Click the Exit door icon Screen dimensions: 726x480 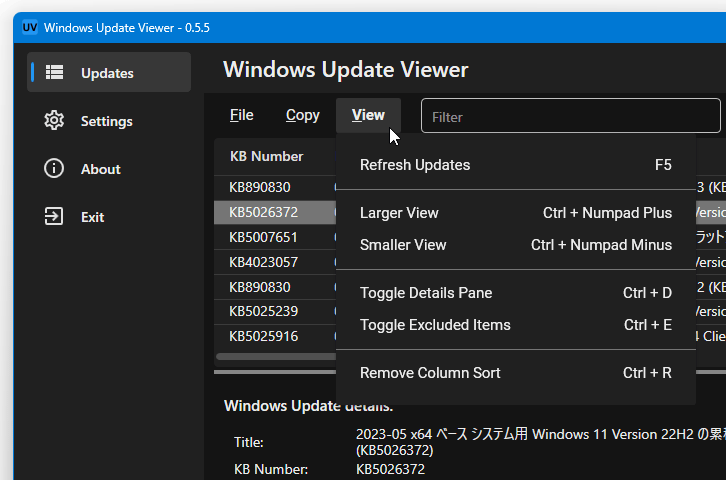pos(54,216)
